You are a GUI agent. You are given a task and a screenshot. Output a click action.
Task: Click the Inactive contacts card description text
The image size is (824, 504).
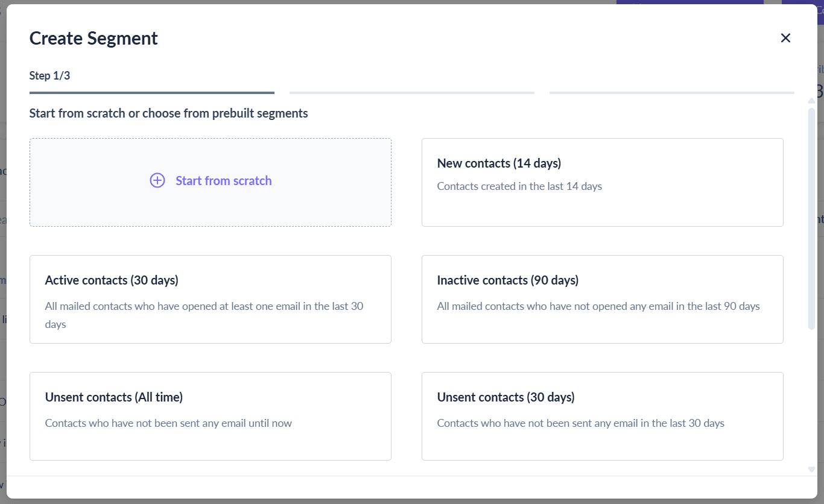tap(598, 306)
